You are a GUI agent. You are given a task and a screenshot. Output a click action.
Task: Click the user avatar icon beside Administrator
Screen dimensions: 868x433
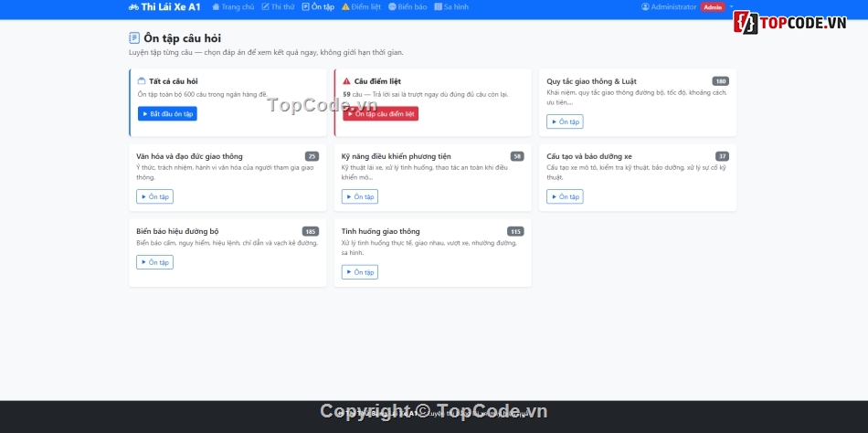(645, 6)
